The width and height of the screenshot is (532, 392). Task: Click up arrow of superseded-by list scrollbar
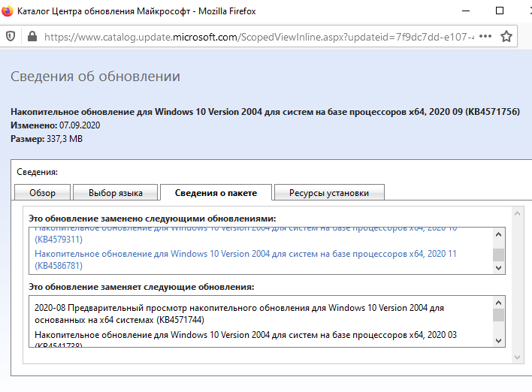pyautogui.click(x=498, y=234)
